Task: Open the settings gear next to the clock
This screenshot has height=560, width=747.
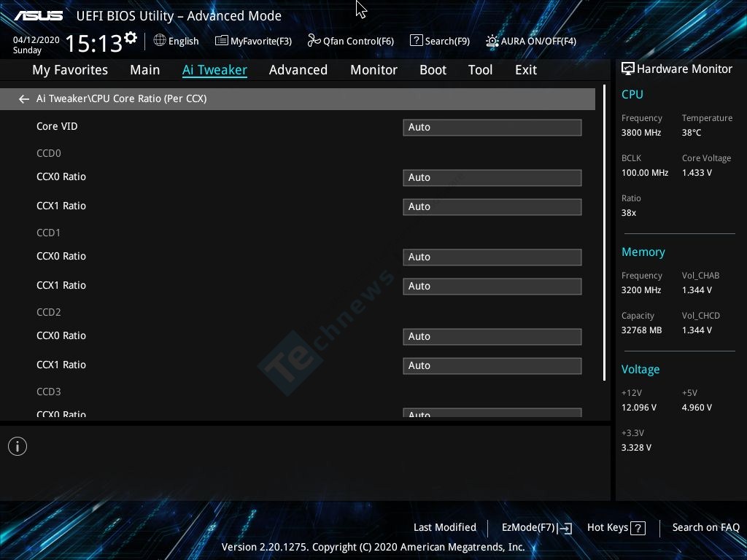Action: 130,37
